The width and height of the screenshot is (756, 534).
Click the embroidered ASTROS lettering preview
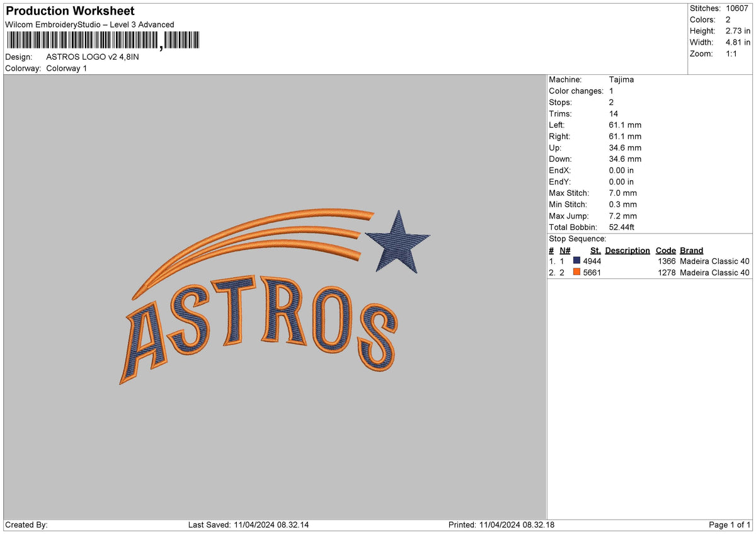(x=259, y=329)
